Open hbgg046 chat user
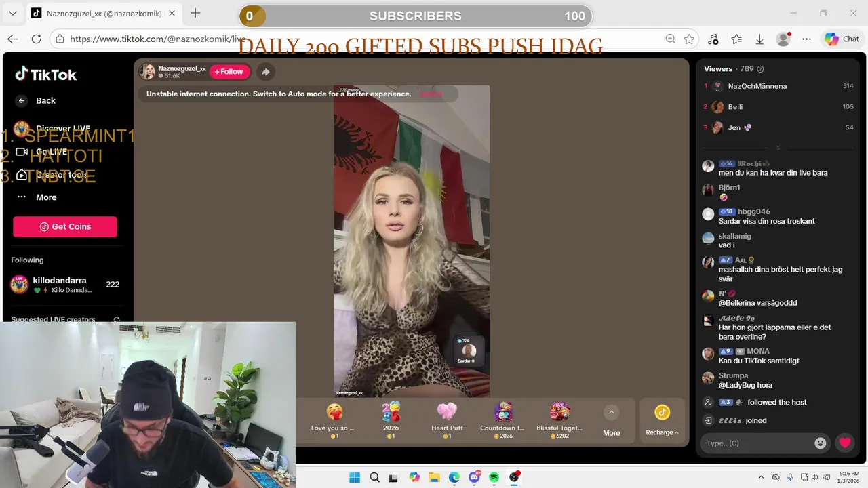This screenshot has width=868, height=488. (x=753, y=211)
